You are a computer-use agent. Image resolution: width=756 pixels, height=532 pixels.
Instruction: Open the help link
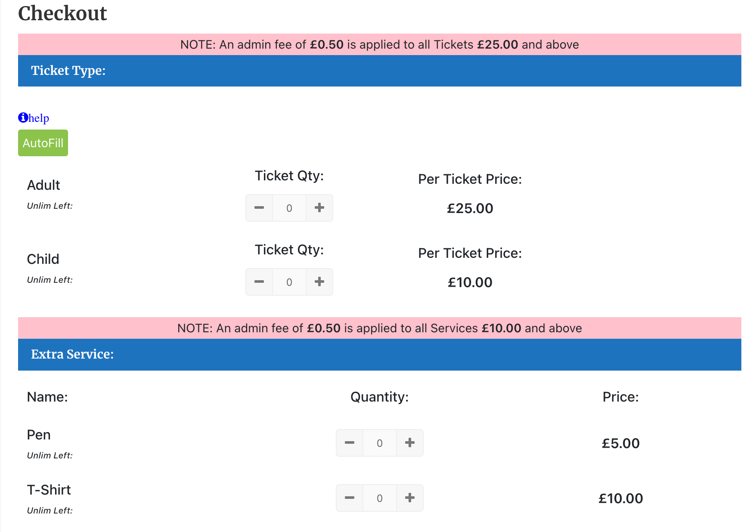39,118
